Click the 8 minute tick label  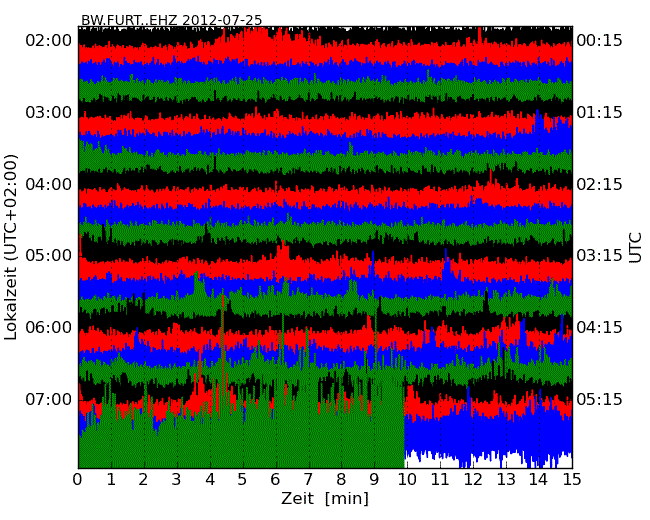(x=342, y=480)
